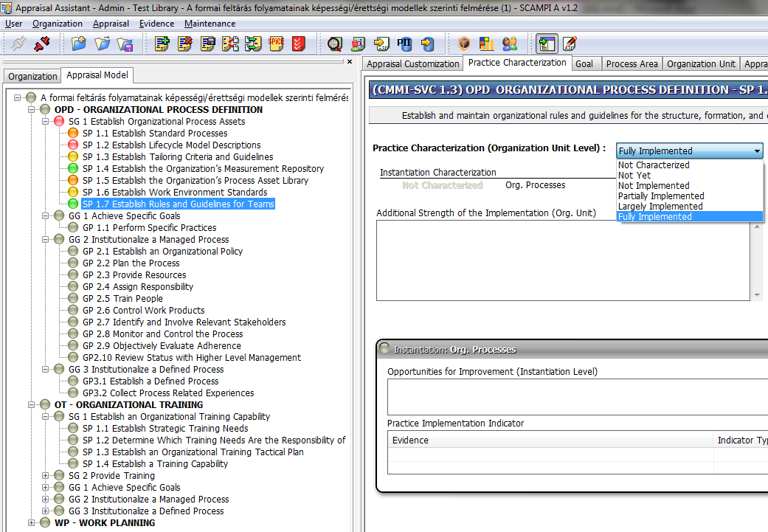Select GP3.2 Collect Process Related Experiences

coord(168,393)
